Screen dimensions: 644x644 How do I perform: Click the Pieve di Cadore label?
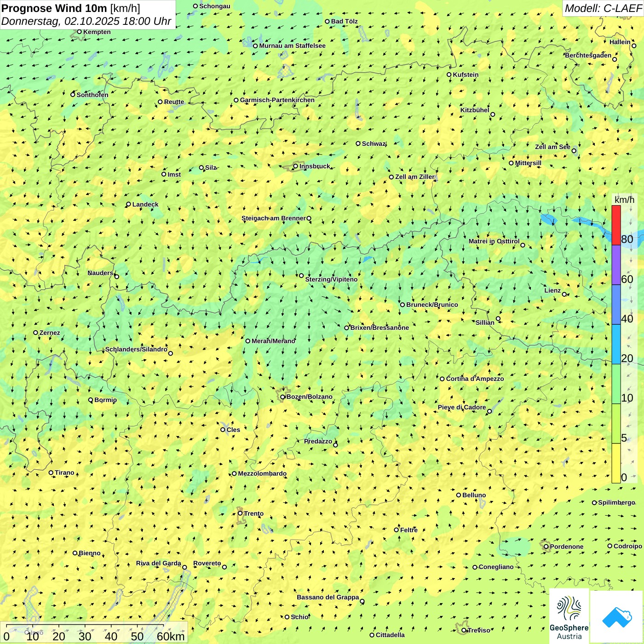[x=462, y=407]
